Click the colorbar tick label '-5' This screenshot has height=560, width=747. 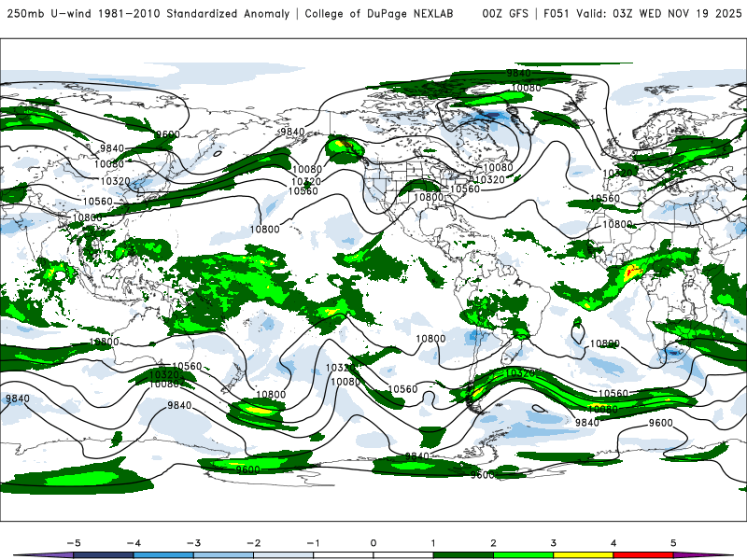(74, 543)
